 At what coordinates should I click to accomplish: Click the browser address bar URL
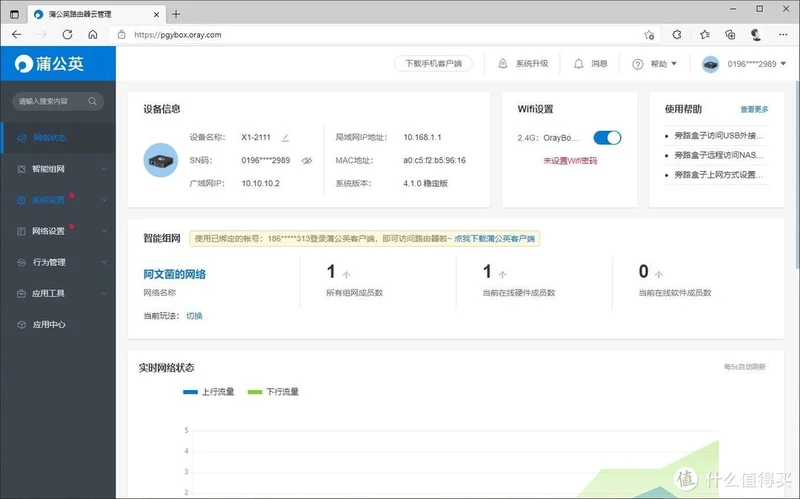pos(178,35)
